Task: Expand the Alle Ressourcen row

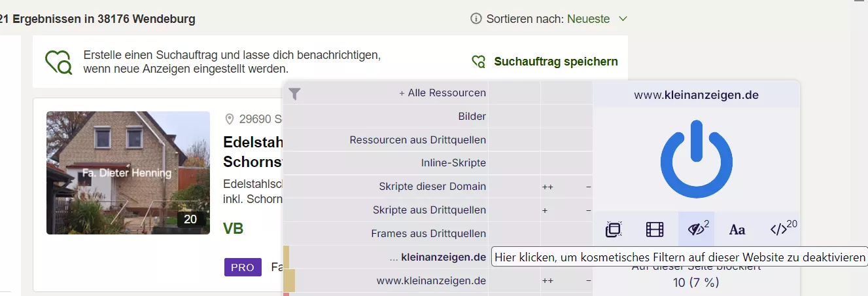Action: pyautogui.click(x=442, y=93)
